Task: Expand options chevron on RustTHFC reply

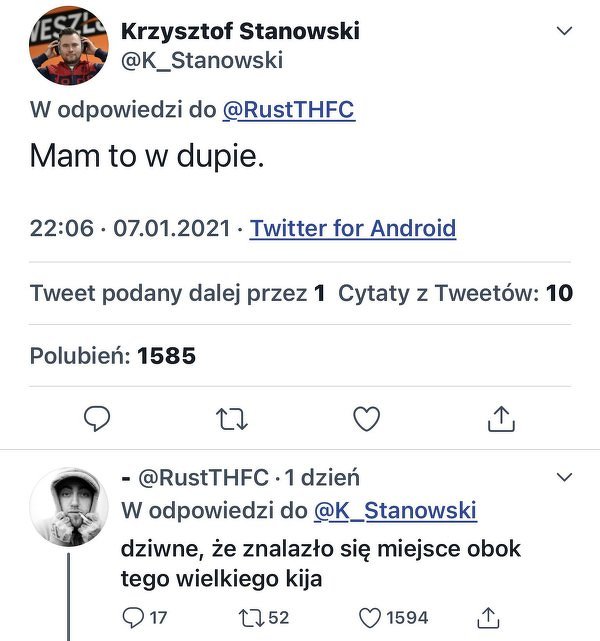Action: coord(564,477)
